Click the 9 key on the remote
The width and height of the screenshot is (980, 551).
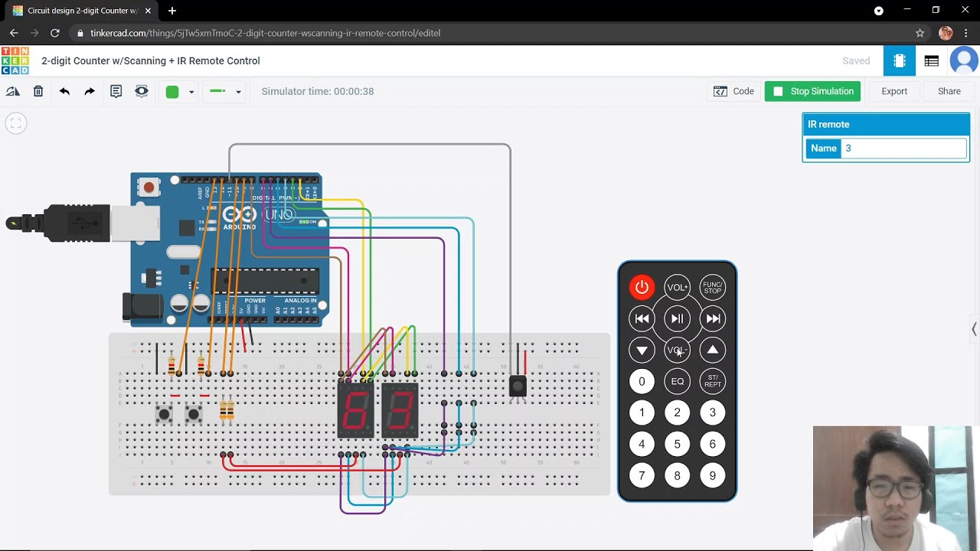(713, 476)
